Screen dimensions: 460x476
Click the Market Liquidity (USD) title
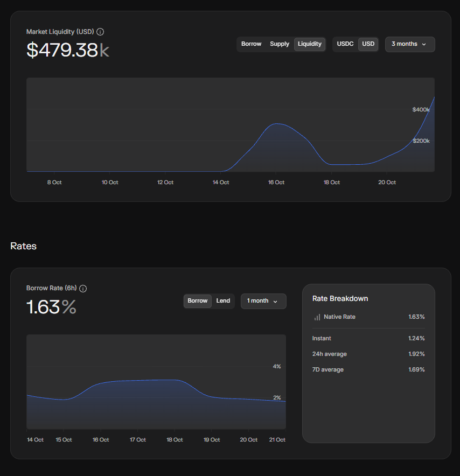coord(60,32)
